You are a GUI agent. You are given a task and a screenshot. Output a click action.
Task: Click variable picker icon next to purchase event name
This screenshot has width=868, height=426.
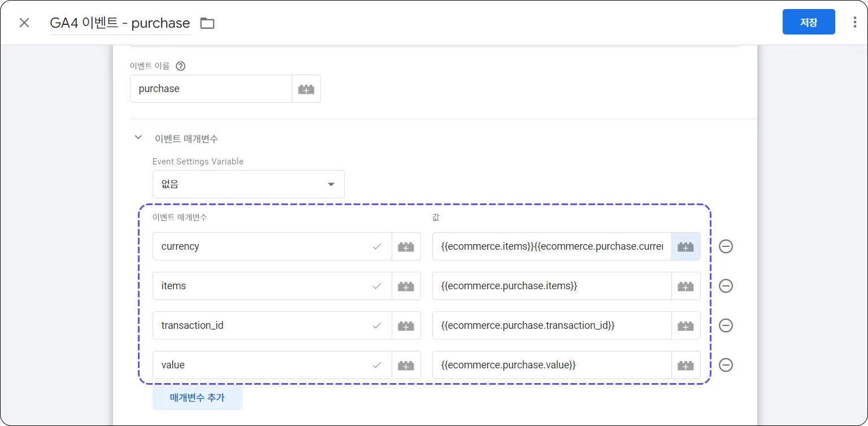(x=306, y=89)
